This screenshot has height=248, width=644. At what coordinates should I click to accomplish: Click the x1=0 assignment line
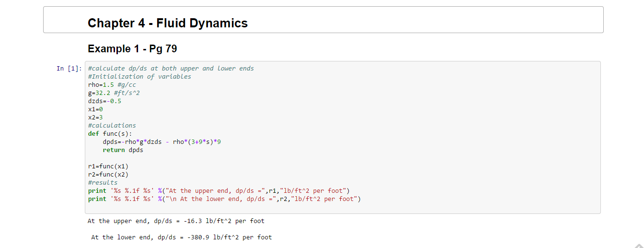tap(95, 109)
